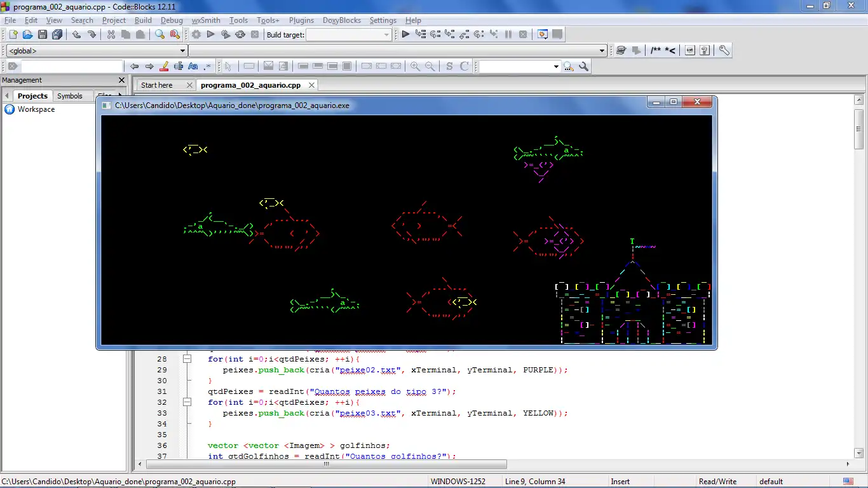Switch to the Symbols management tab
This screenshot has width=868, height=488.
tap(70, 96)
